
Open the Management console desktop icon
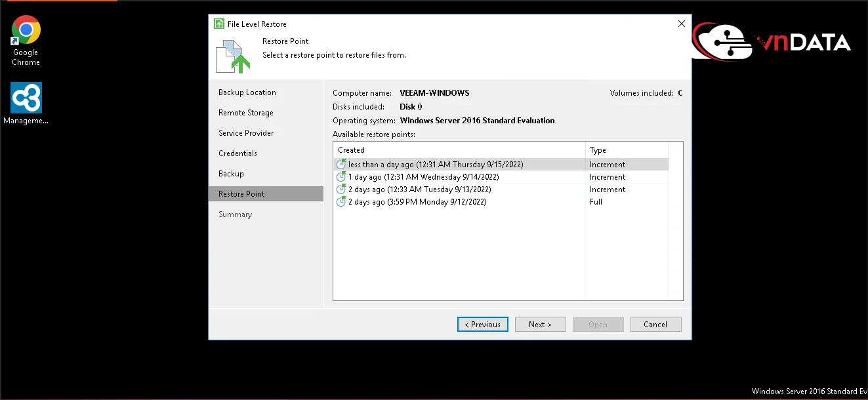pyautogui.click(x=26, y=104)
